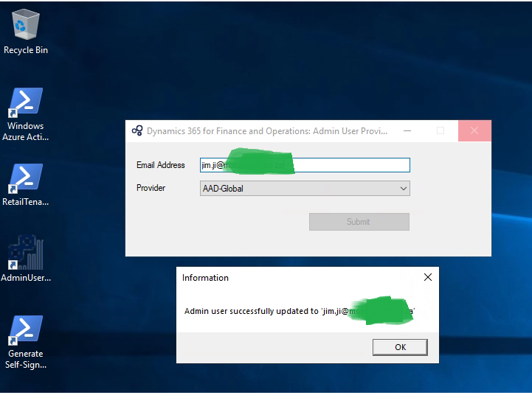
Task: Click the Email Address label text
Action: coord(160,165)
